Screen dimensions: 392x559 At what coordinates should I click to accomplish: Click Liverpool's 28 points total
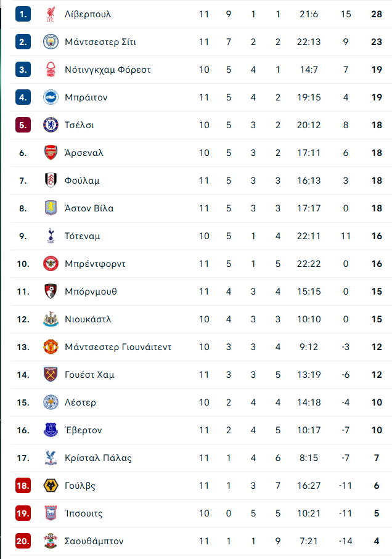click(377, 14)
